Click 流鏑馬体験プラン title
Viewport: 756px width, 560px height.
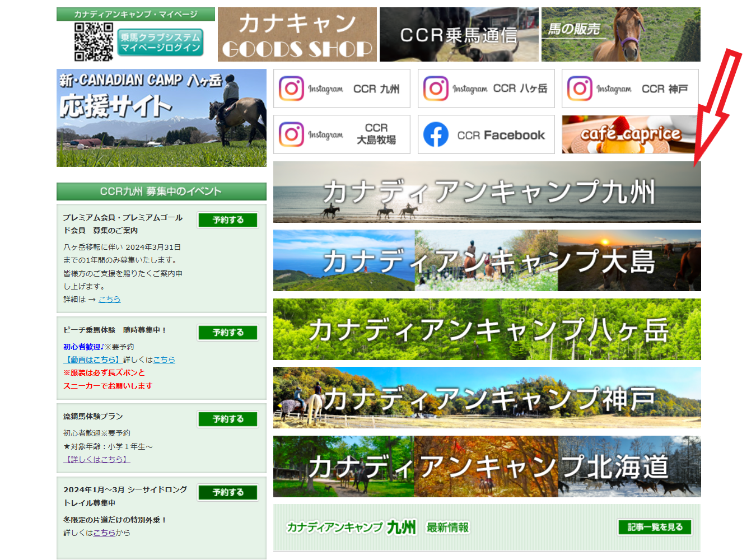(93, 416)
